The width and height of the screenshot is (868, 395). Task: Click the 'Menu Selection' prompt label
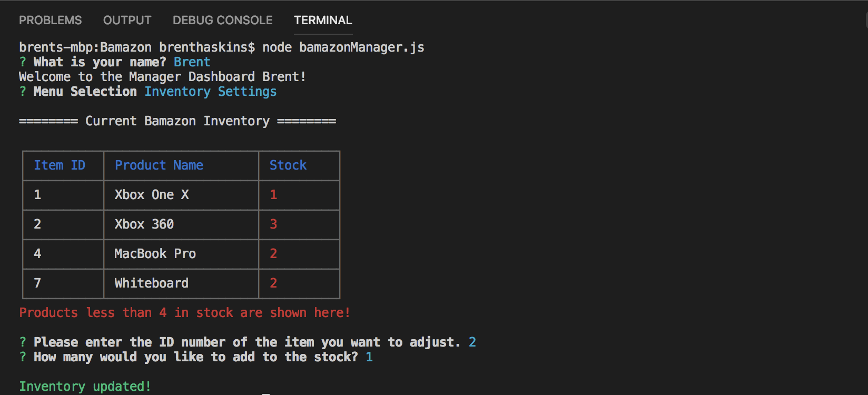tap(85, 92)
